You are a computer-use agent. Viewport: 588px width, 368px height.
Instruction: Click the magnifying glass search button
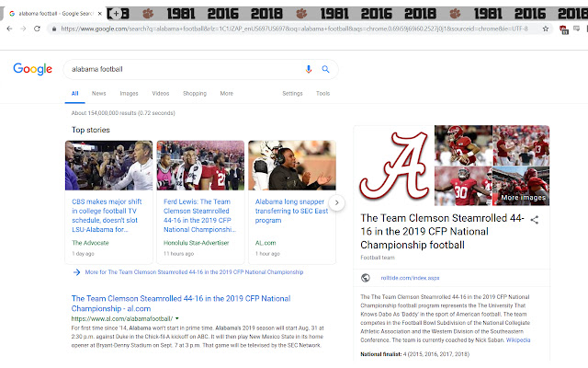tap(325, 69)
